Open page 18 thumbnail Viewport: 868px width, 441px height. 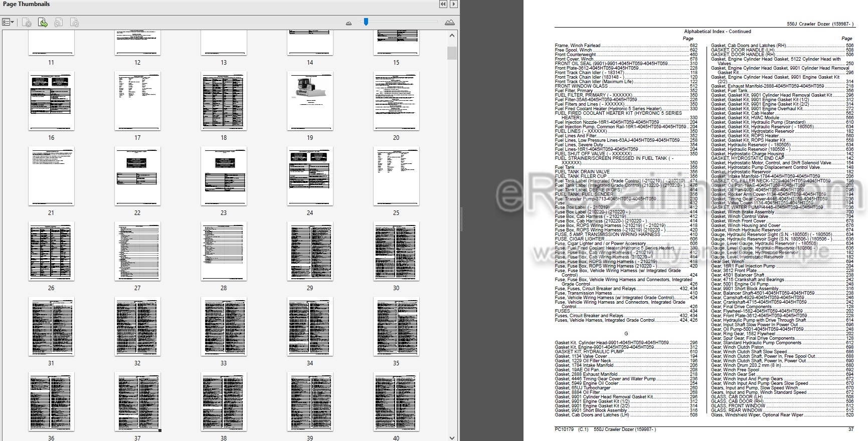coord(224,101)
